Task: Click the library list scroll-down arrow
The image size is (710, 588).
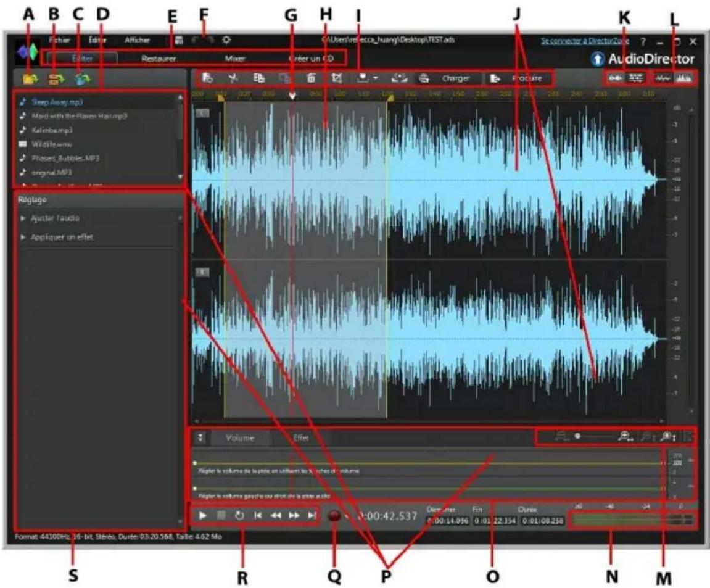Action: coord(180,176)
